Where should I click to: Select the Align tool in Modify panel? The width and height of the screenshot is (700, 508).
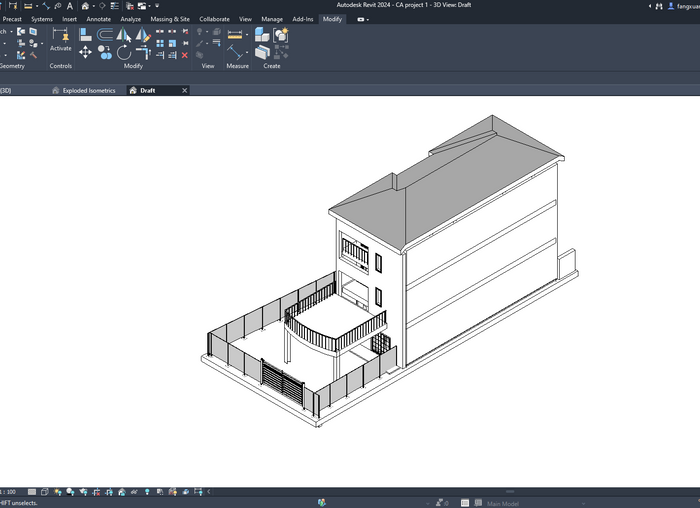tap(85, 34)
